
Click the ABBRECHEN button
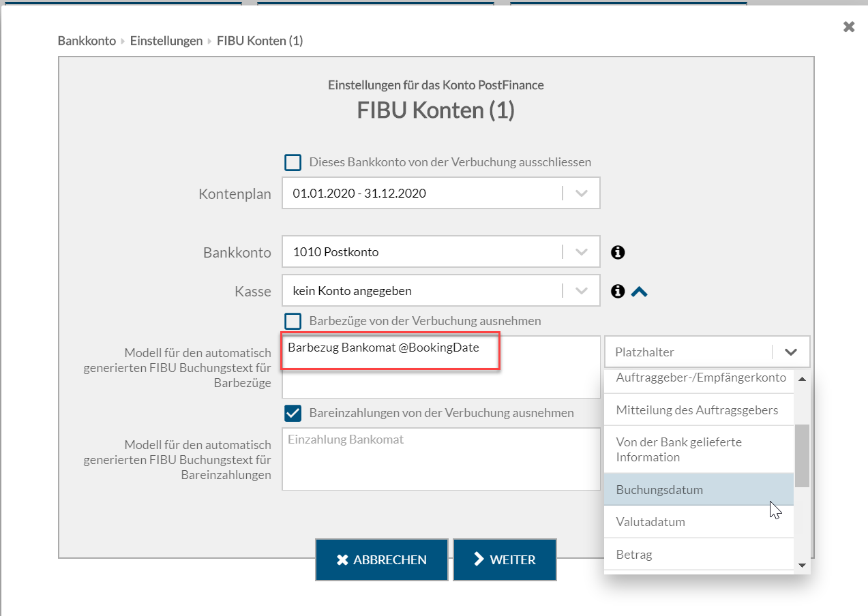coord(382,559)
